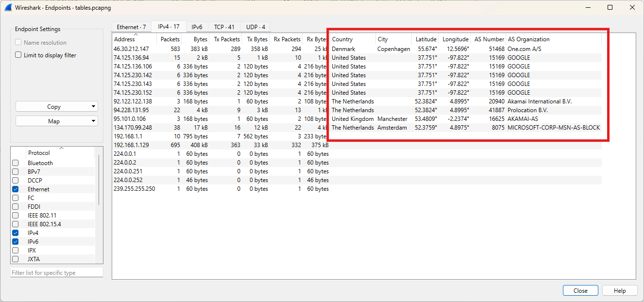Sort by Tx Bytes column header
644x302 pixels.
click(x=255, y=39)
